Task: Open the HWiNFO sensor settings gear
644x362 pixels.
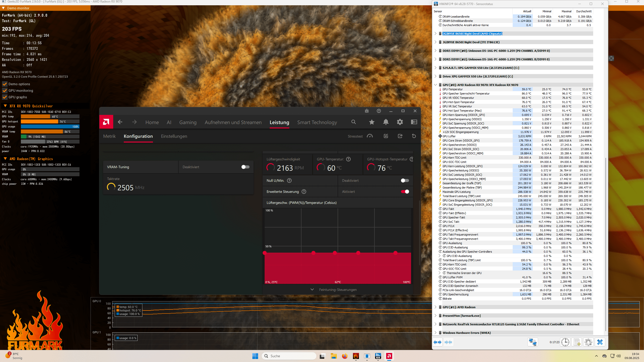Action: click(588, 342)
